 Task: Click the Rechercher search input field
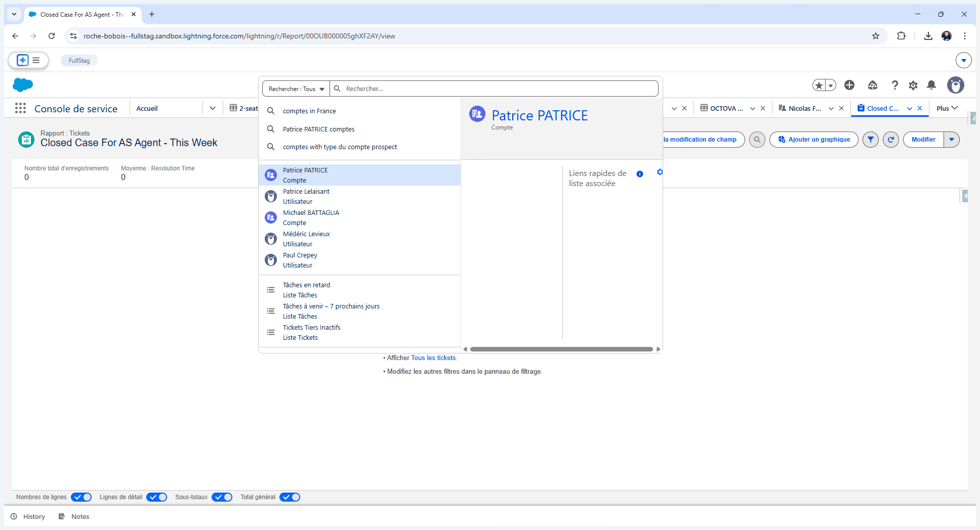[x=494, y=89]
